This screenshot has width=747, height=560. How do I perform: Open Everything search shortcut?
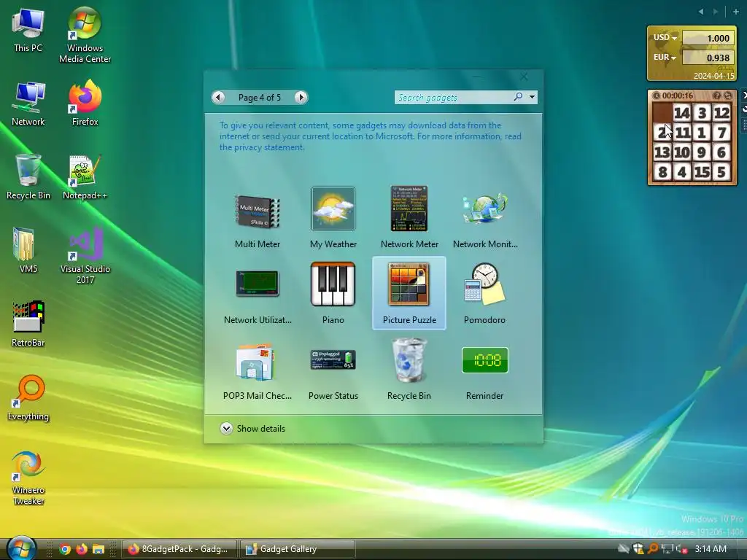[x=28, y=398]
